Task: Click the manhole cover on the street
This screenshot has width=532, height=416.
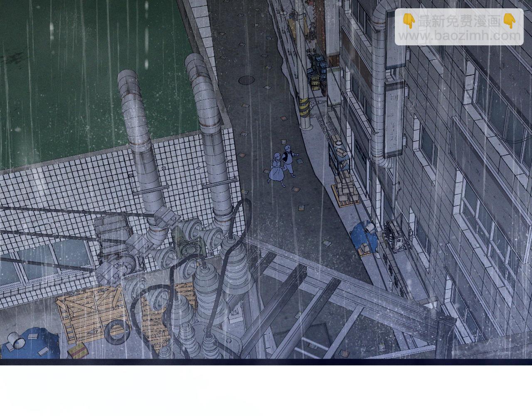Action: 247,79
